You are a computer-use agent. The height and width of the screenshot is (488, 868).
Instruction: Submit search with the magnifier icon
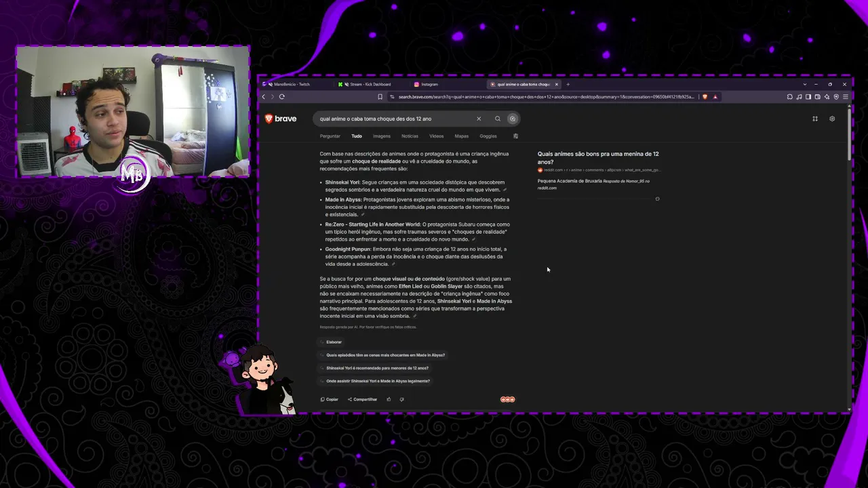(x=497, y=119)
